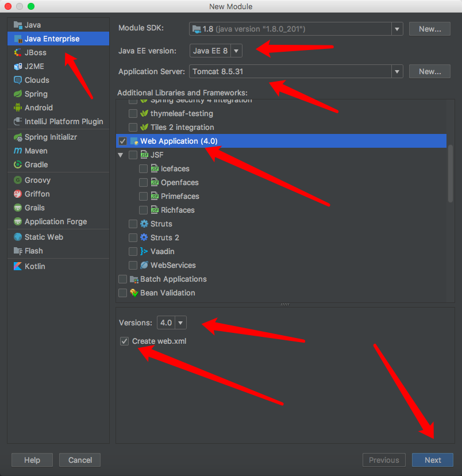This screenshot has height=476, width=462.
Task: Select the JBoss icon
Action: coord(18,52)
